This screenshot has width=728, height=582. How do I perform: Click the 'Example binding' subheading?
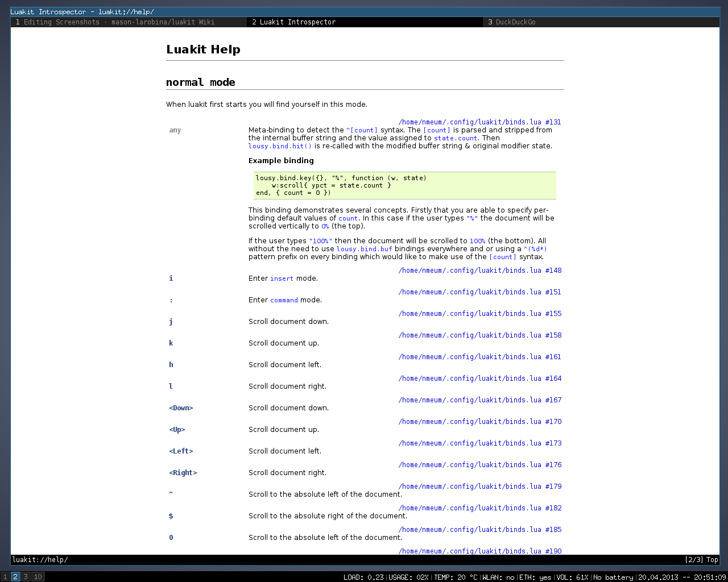[281, 161]
